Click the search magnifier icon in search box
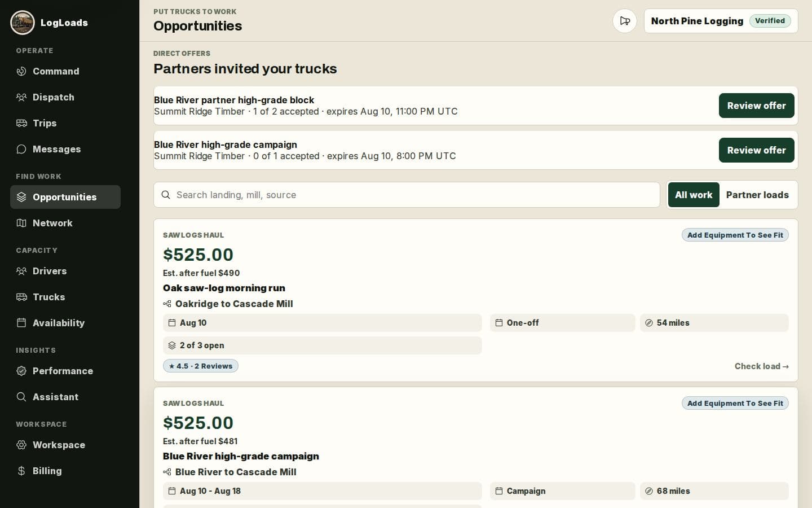This screenshot has height=508, width=812. (166, 195)
